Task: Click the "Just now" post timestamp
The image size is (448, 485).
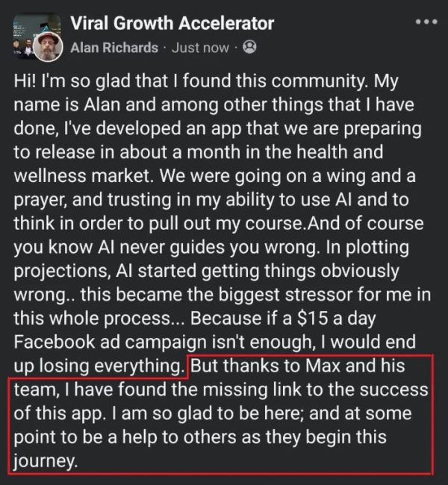Action: (200, 47)
